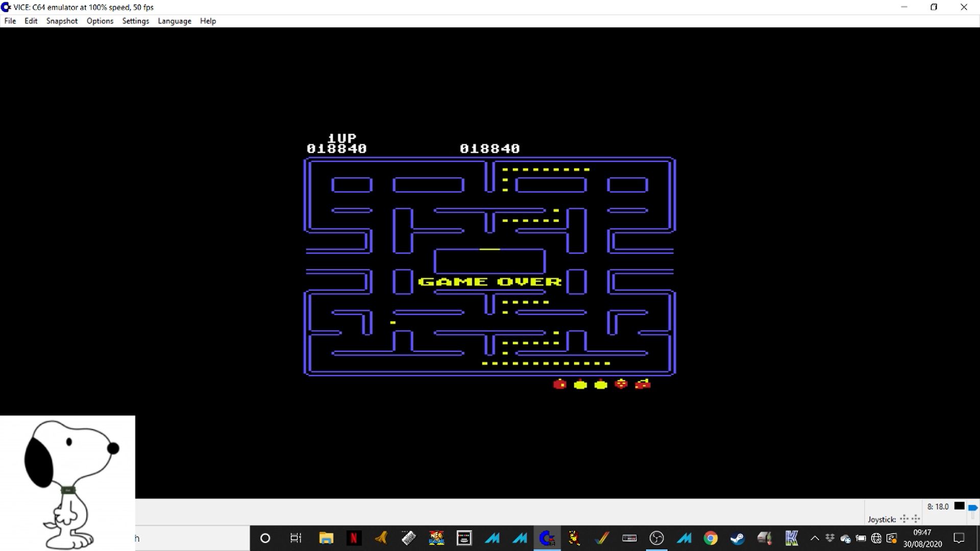Minimize the VICE window

(x=904, y=7)
